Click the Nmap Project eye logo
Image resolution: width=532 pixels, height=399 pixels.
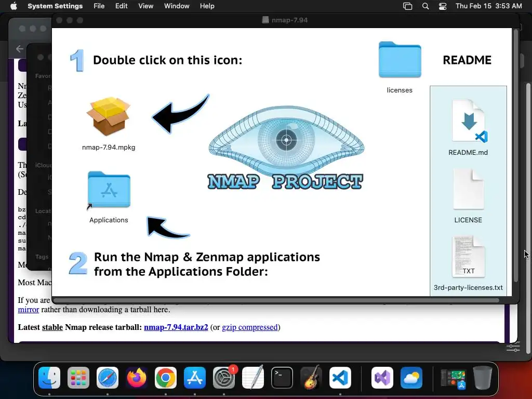286,147
